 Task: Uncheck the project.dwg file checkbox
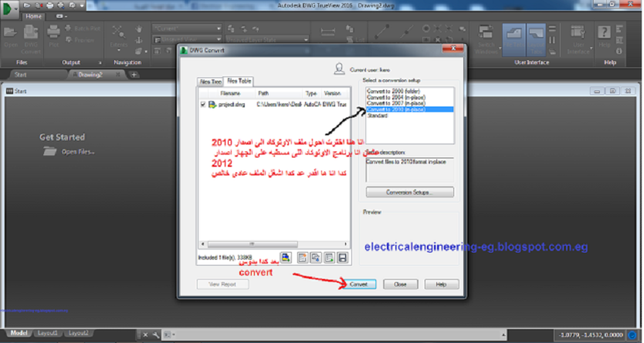203,105
